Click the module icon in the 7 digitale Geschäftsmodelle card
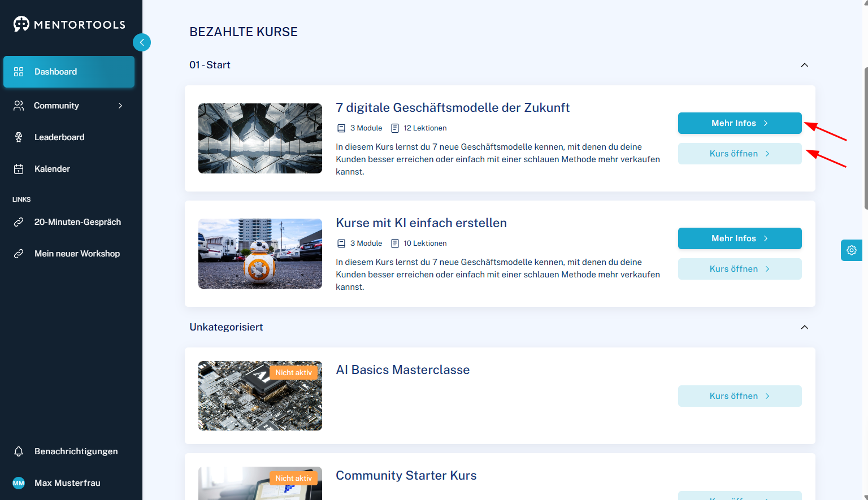This screenshot has width=868, height=500. click(341, 128)
